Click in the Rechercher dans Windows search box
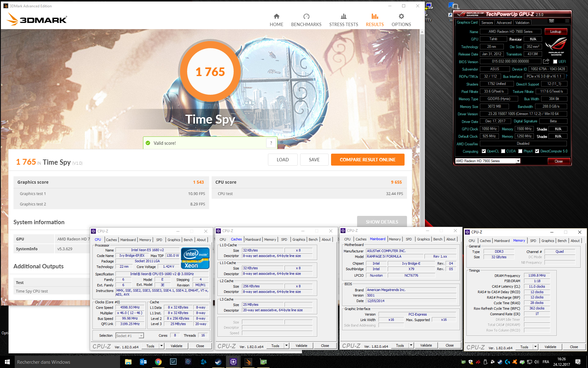This screenshot has width=588, height=368. coord(67,362)
